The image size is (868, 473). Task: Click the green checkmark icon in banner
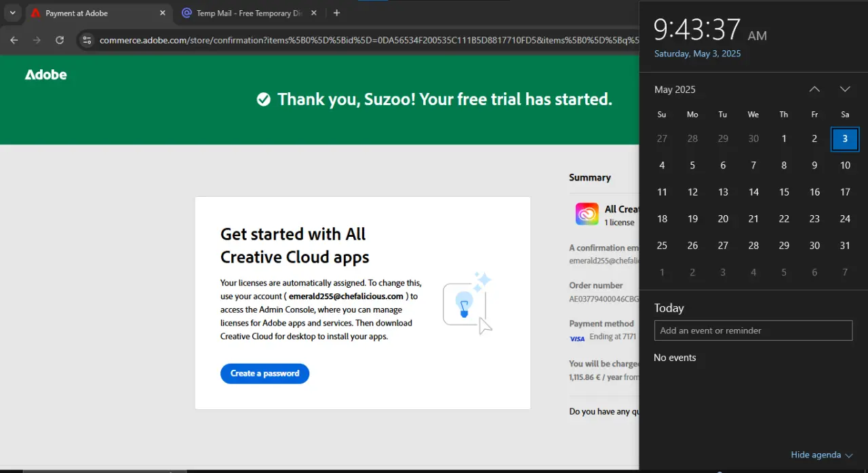[264, 100]
